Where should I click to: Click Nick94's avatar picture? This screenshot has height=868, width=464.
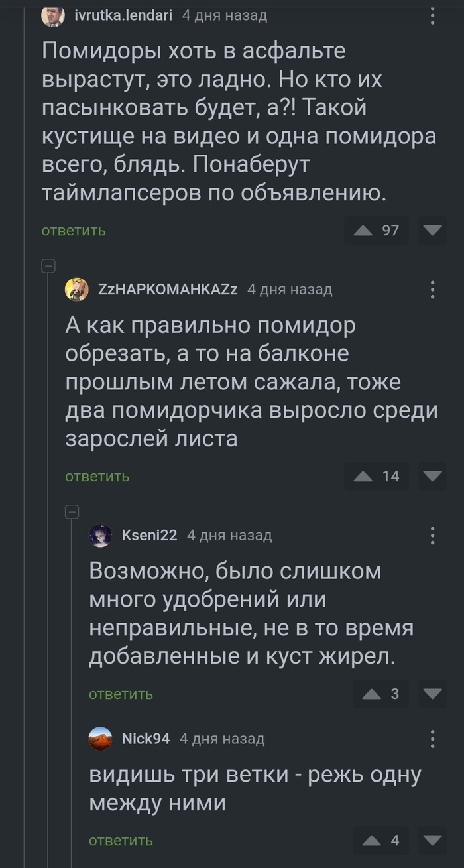(x=101, y=739)
